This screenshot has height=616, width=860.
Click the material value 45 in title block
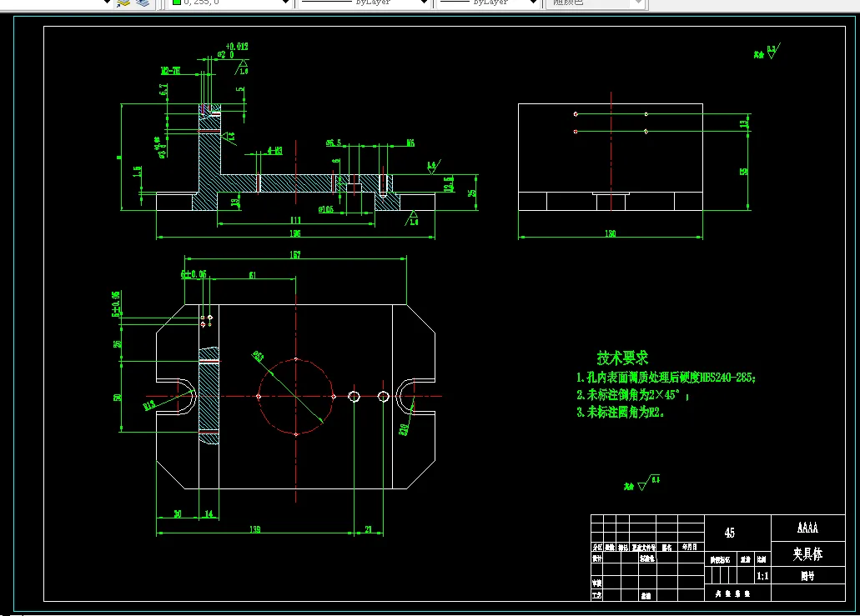pyautogui.click(x=730, y=533)
